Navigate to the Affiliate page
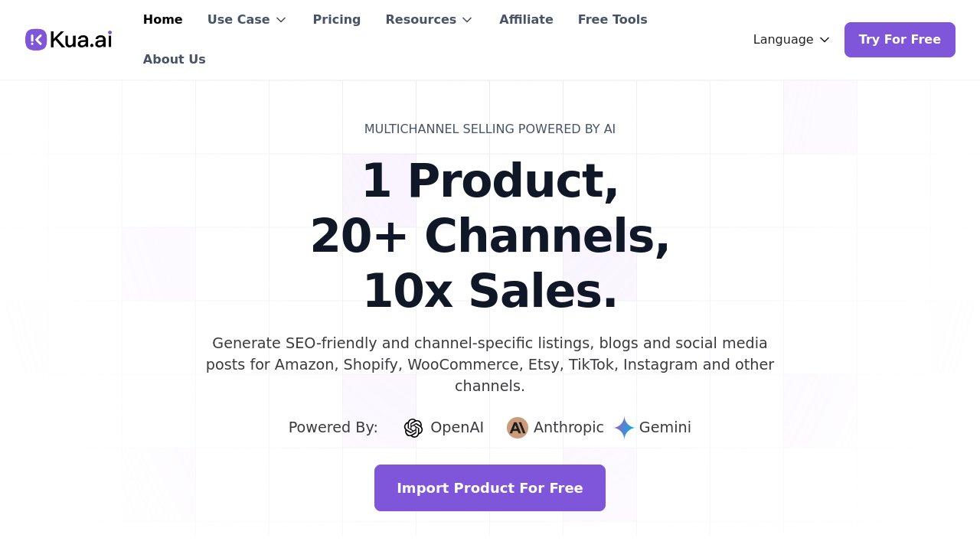The height and width of the screenshot is (551, 980). tap(526, 20)
